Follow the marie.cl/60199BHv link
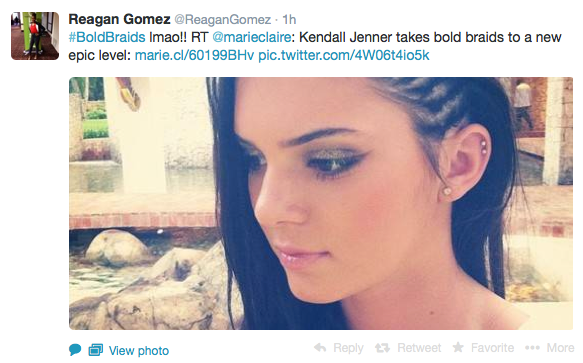Screen dimensions: 583x363 click(194, 55)
